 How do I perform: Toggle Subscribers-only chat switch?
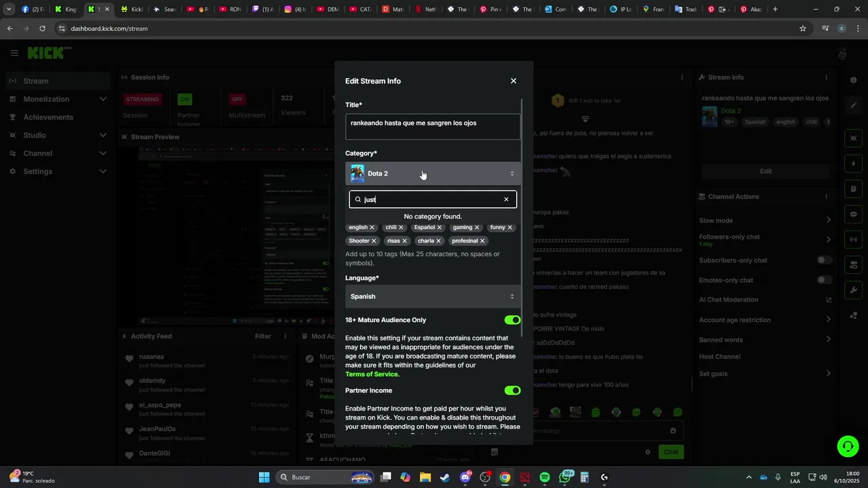[824, 260]
